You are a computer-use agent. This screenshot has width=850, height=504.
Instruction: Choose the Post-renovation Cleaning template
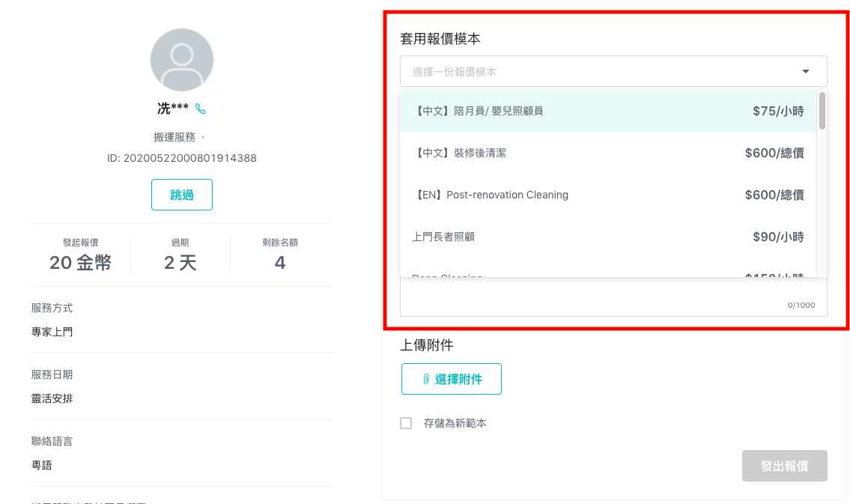(607, 195)
